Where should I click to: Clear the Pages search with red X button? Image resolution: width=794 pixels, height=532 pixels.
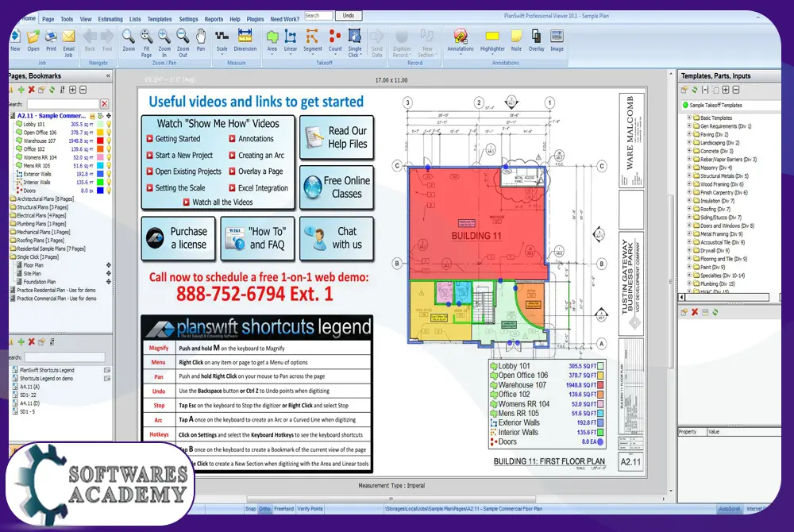click(x=104, y=104)
